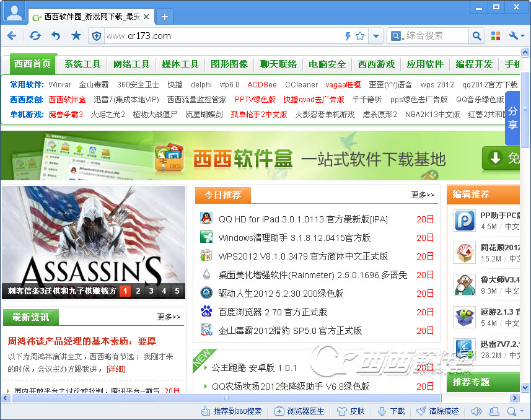Image resolution: width=531 pixels, height=420 pixels.
Task: Switch slideshow to slide 5
Action: [x=177, y=291]
